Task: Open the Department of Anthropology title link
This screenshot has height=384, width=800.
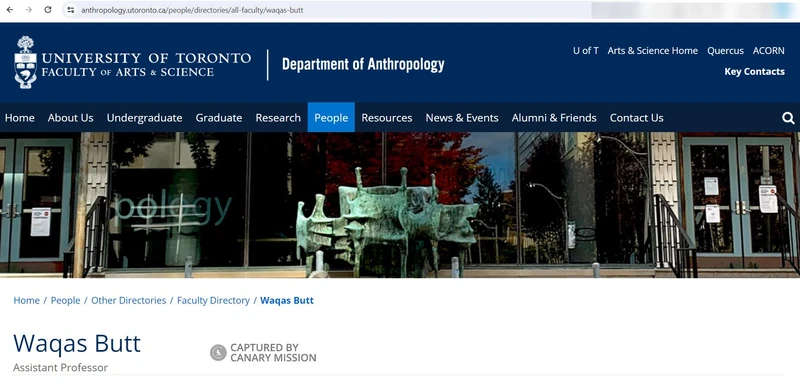Action: coord(363,65)
